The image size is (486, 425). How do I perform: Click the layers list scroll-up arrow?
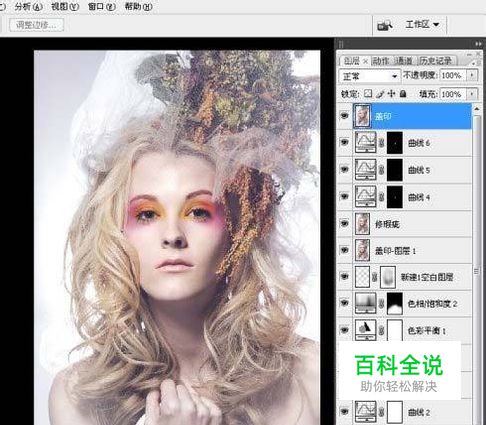click(x=477, y=109)
